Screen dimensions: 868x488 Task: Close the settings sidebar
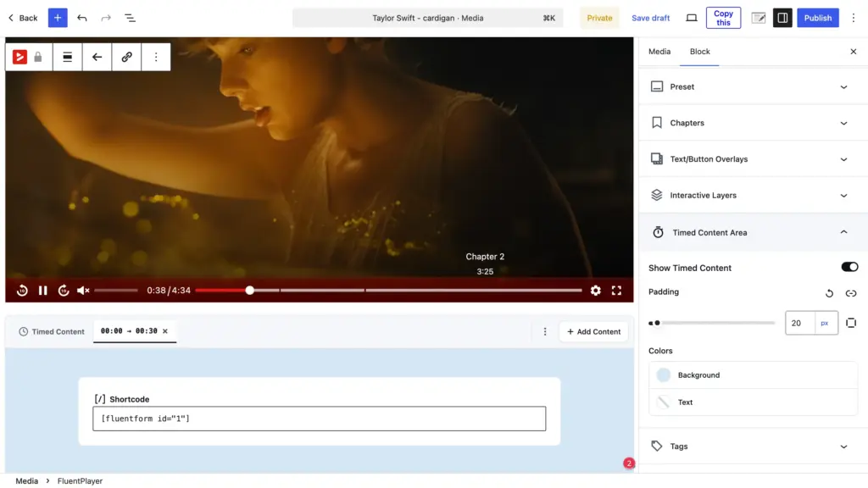[853, 52]
